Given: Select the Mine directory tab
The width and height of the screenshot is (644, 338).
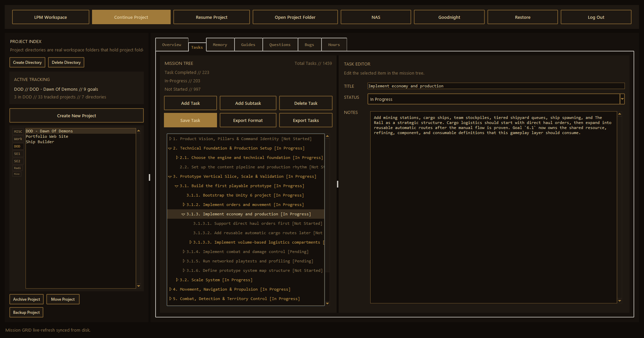Looking at the screenshot, I should tap(17, 174).
